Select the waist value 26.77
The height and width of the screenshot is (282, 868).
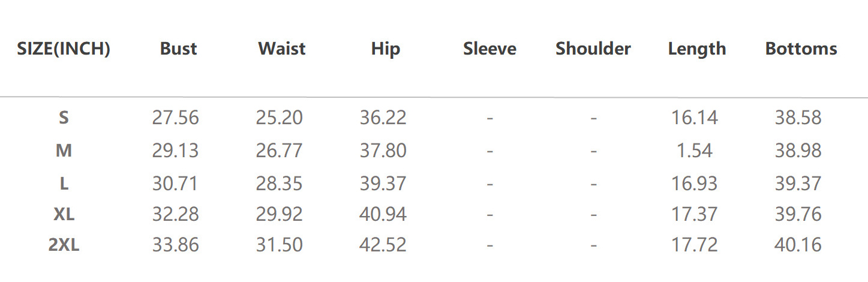(x=279, y=150)
